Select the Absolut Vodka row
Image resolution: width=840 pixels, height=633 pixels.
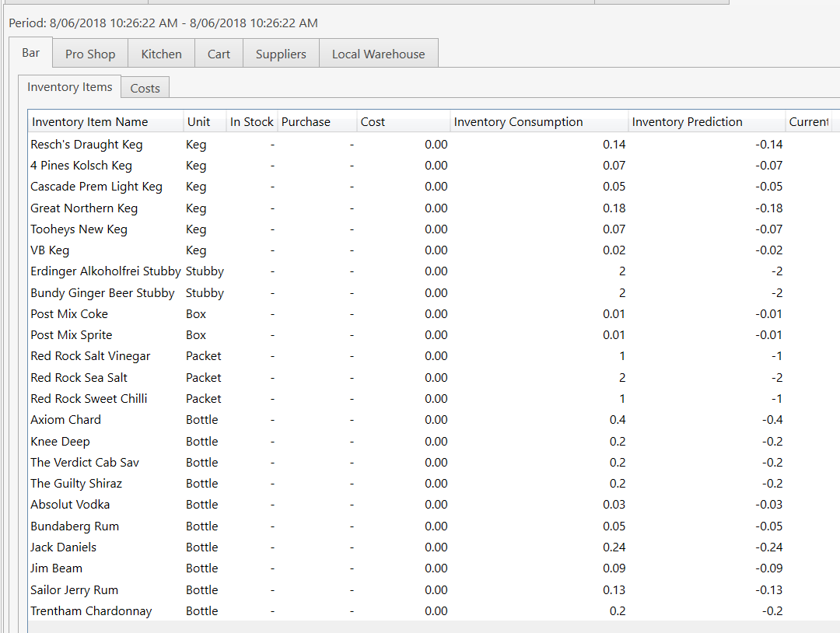70,504
